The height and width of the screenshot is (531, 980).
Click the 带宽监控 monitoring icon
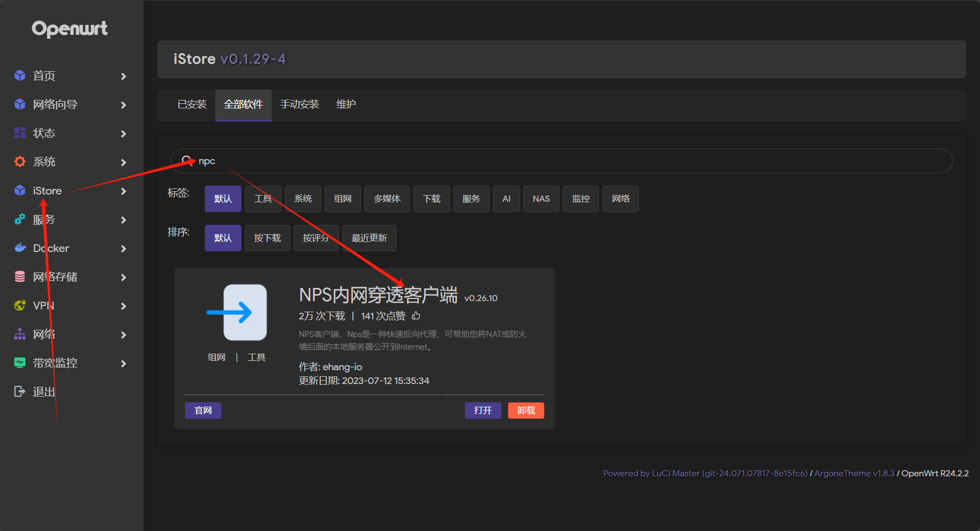coord(19,363)
